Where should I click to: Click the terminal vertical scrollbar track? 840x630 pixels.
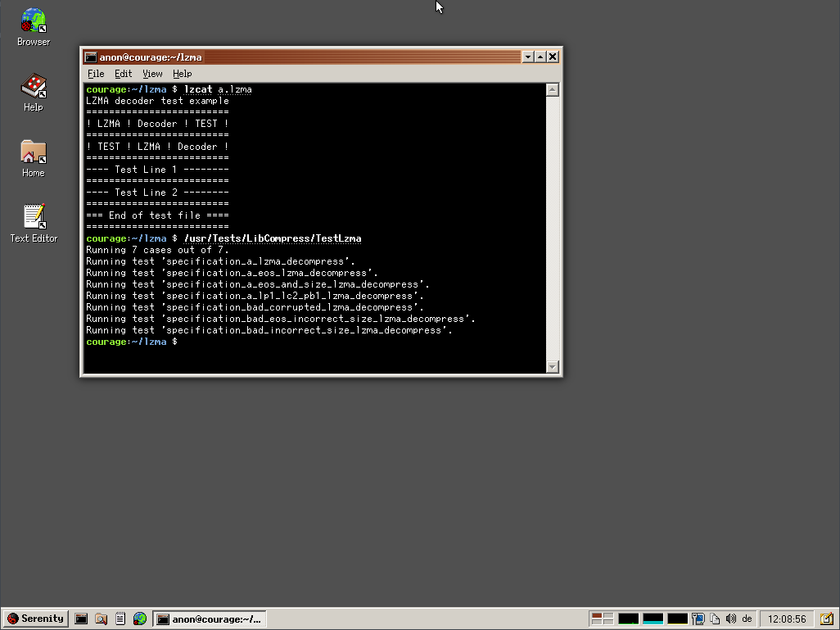point(553,229)
